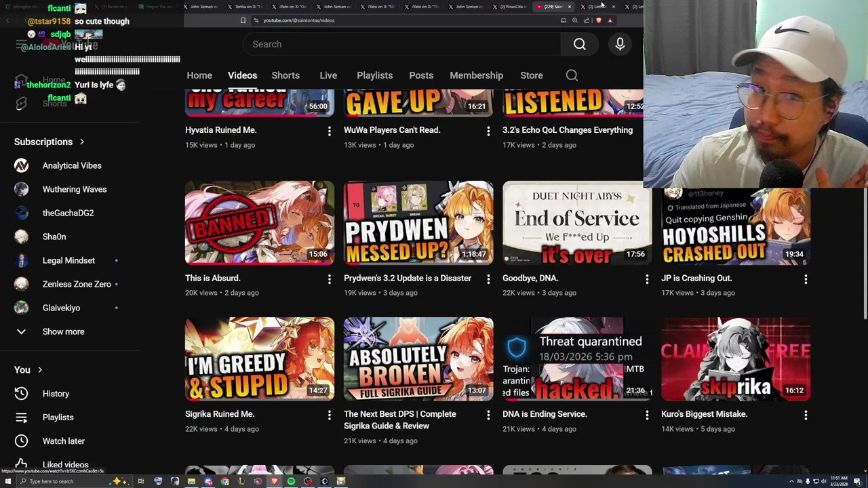This screenshot has width=868, height=488.
Task: Switch to the Tenha on X browser tab
Action: pos(244,7)
